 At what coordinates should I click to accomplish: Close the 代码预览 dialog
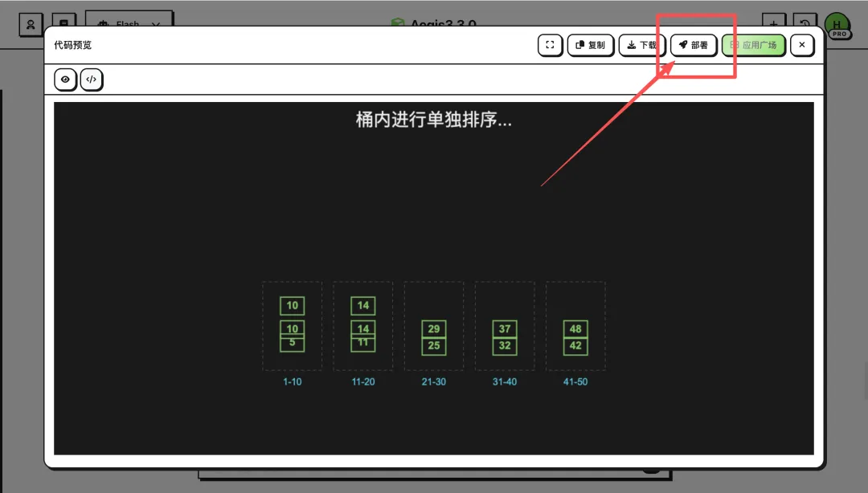(x=801, y=45)
